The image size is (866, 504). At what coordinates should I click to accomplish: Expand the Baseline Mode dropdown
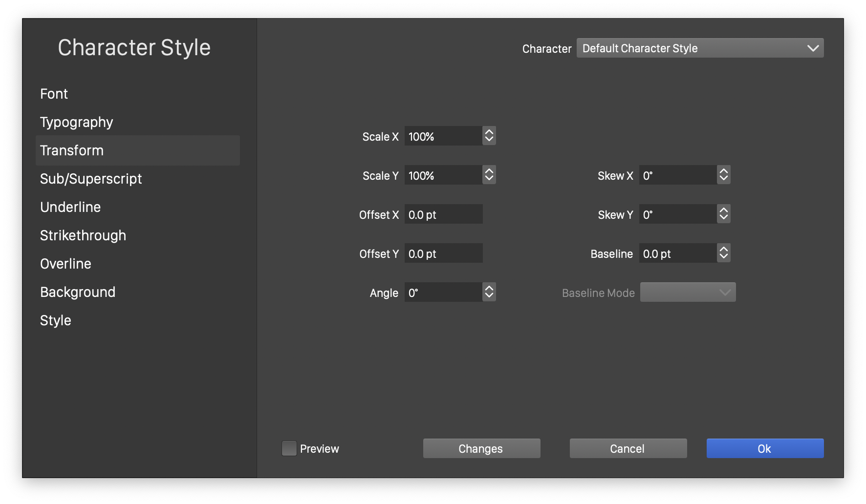(688, 293)
